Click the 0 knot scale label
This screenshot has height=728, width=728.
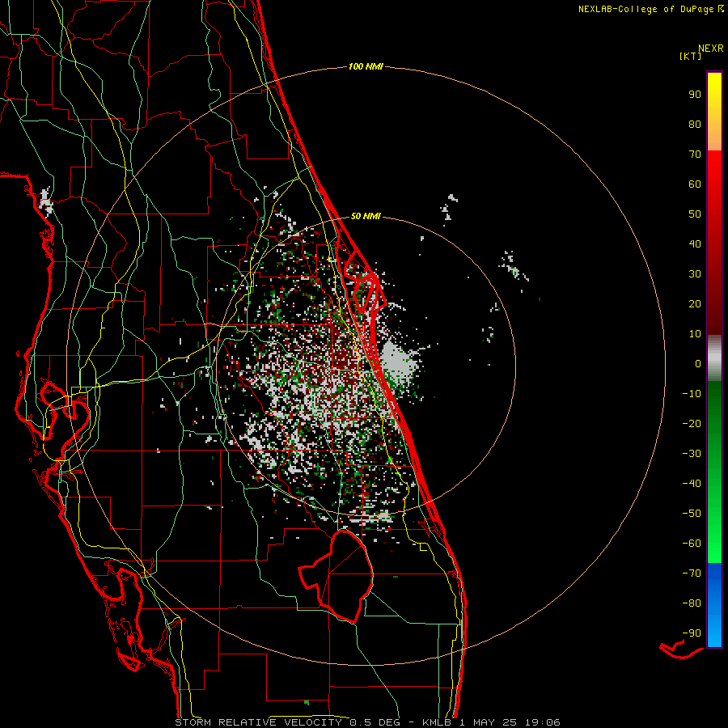[x=698, y=364]
